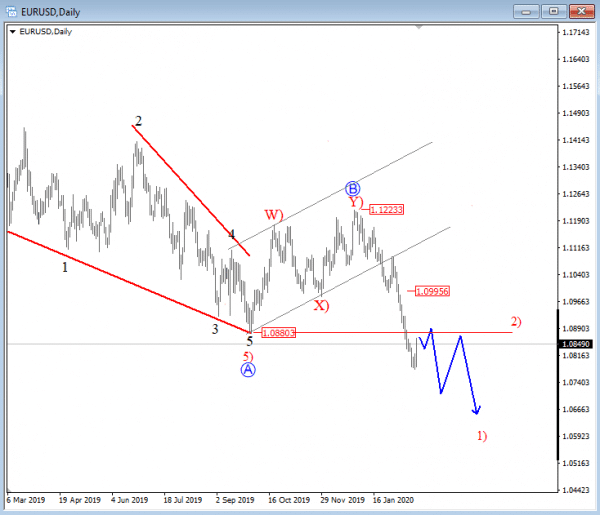
Task: Select the circled blue B wave label
Action: pyautogui.click(x=352, y=188)
